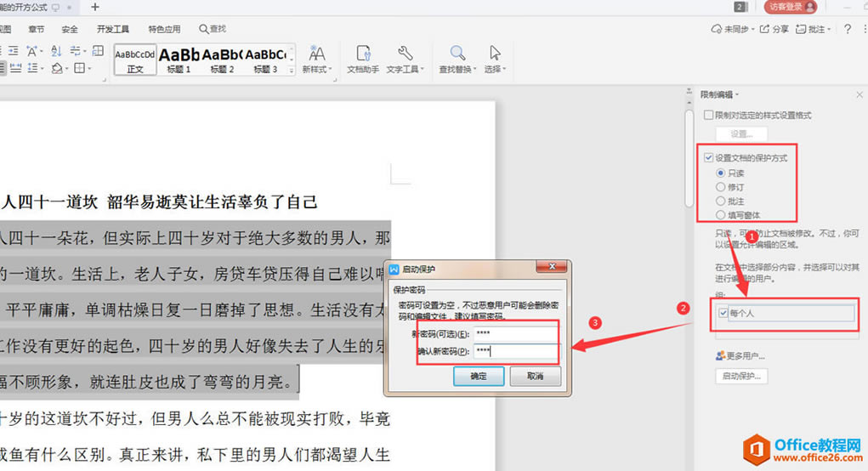Open the 安全 menu tab

pos(70,30)
